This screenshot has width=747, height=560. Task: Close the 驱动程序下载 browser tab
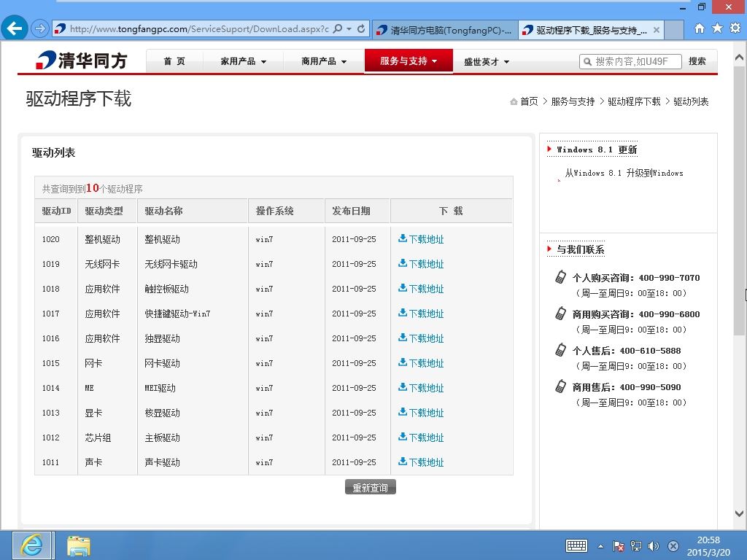point(657,30)
